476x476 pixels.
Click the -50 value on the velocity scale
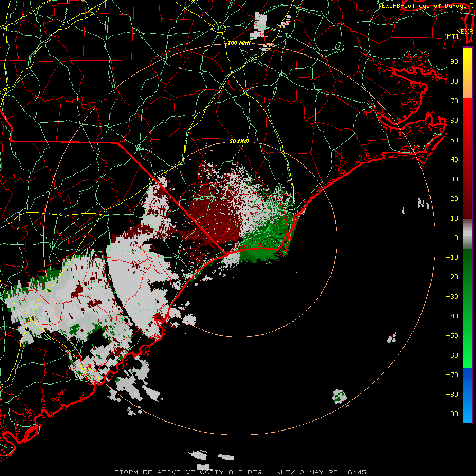pos(452,336)
